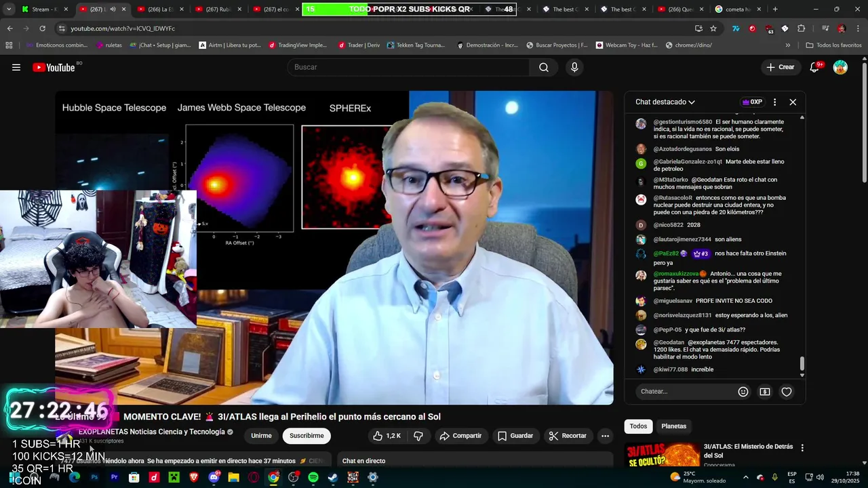
Task: Dislike the video with thumbs down
Action: [418, 436]
